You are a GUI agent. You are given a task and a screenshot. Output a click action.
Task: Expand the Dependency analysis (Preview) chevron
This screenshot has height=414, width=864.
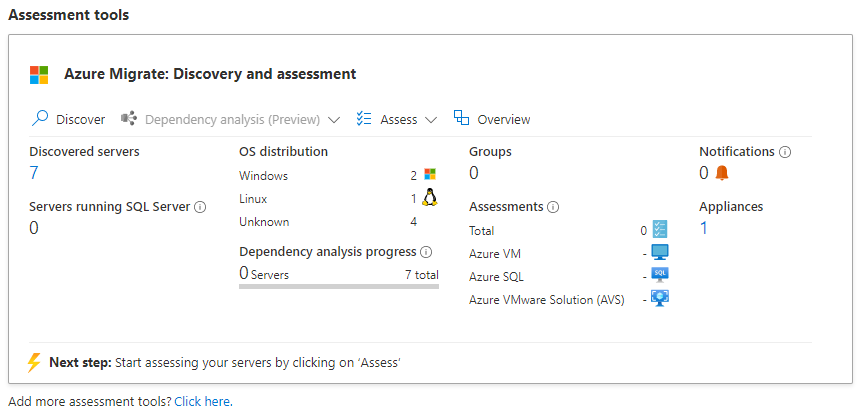[x=333, y=120]
